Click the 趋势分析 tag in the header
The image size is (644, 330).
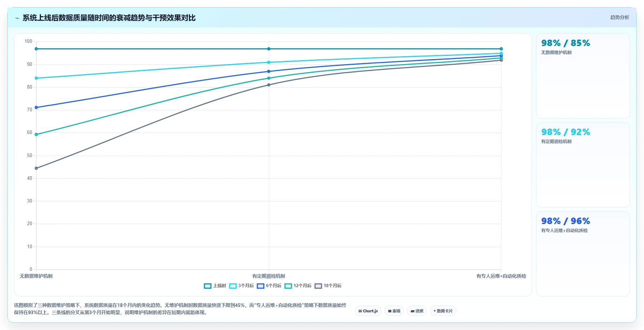[619, 17]
